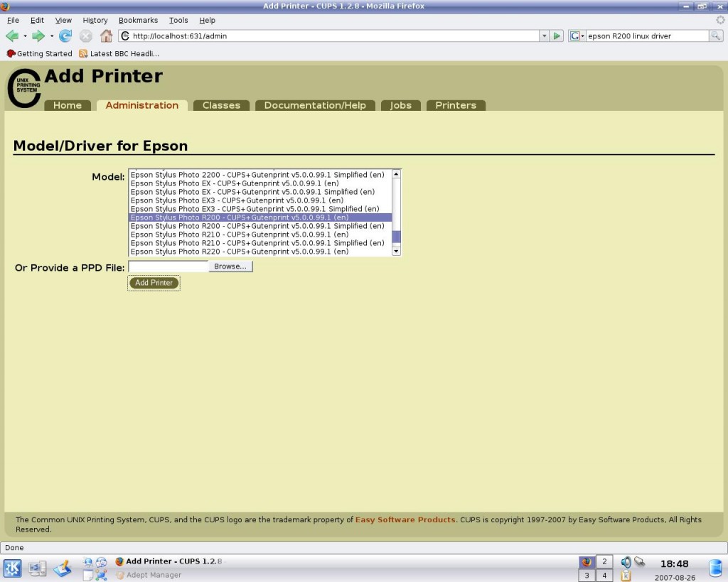Screen dimensions: 728x582
Task: Open the KDE K menu
Action: 13,568
